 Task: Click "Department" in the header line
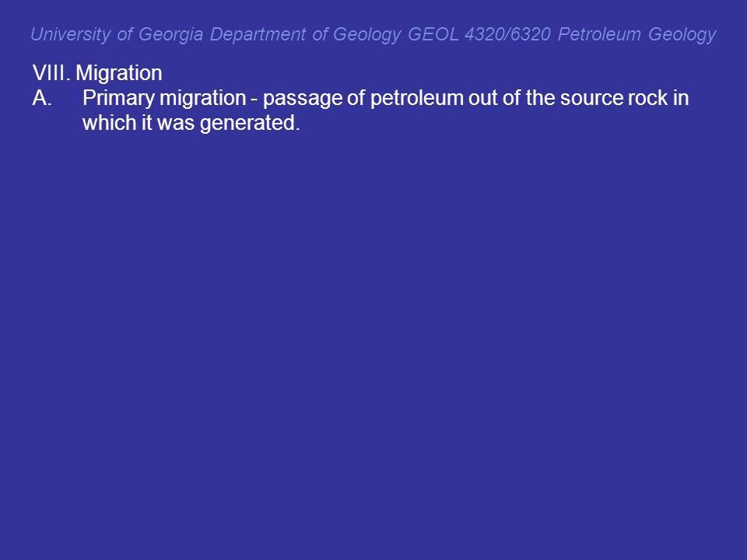(x=258, y=35)
